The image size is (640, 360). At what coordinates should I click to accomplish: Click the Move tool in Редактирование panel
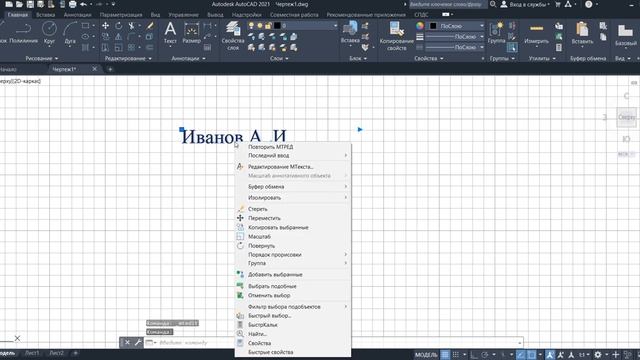tap(105, 26)
